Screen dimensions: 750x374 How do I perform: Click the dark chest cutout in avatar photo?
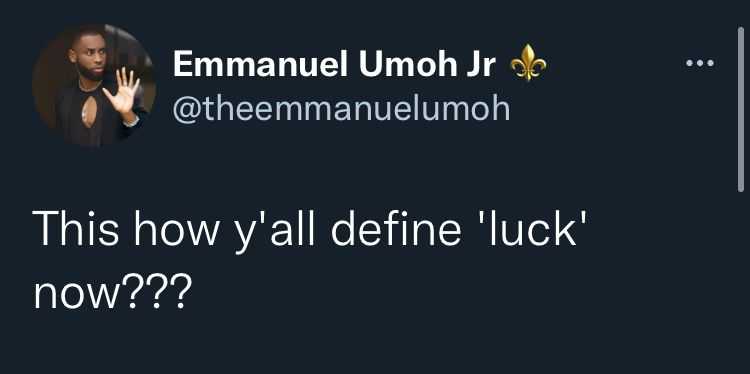click(x=89, y=110)
